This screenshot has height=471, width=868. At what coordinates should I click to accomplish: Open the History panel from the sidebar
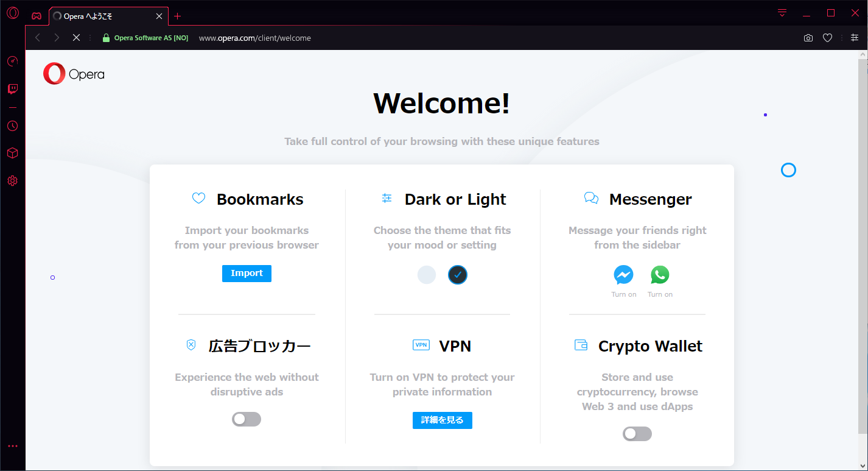tap(12, 126)
